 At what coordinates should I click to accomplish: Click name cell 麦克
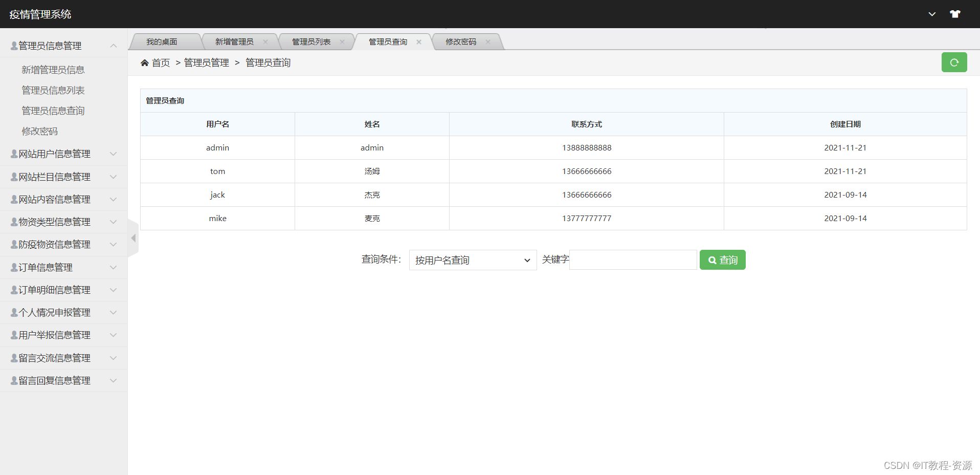pos(372,219)
